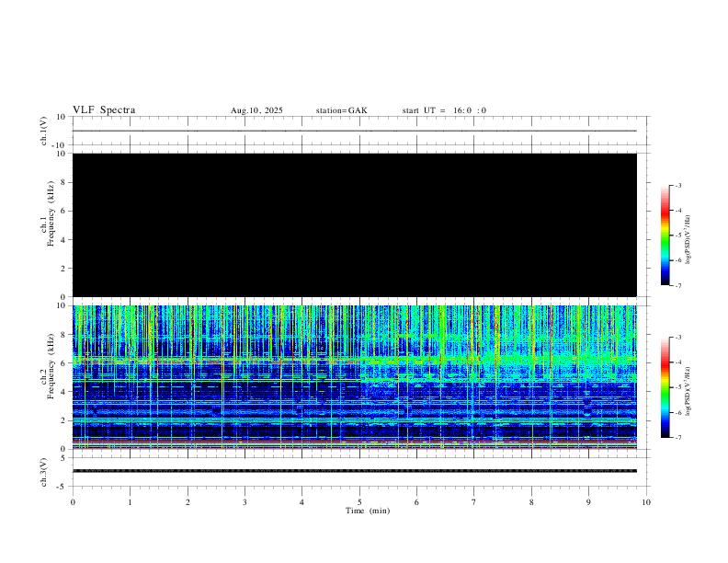Click the ch.3 voltage waveform strip
This screenshot has height=563, width=728.
[x=355, y=471]
